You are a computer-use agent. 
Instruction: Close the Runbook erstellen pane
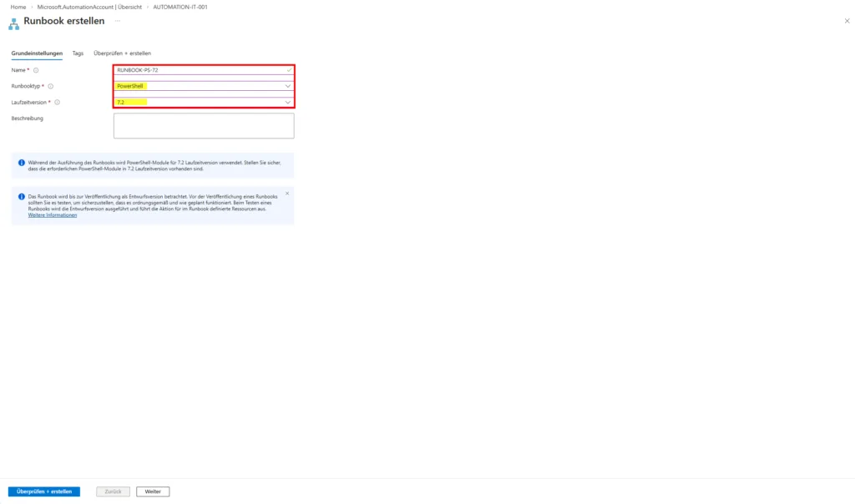(x=847, y=21)
